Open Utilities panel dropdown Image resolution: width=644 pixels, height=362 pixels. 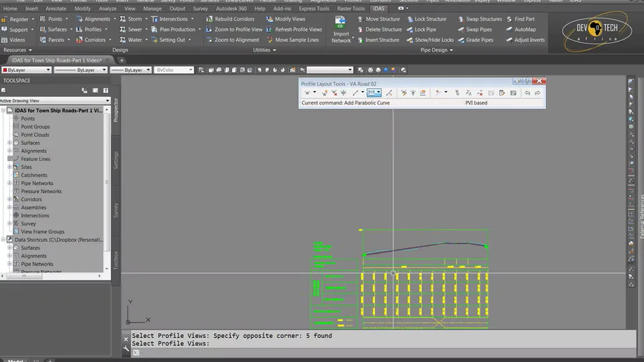point(264,50)
